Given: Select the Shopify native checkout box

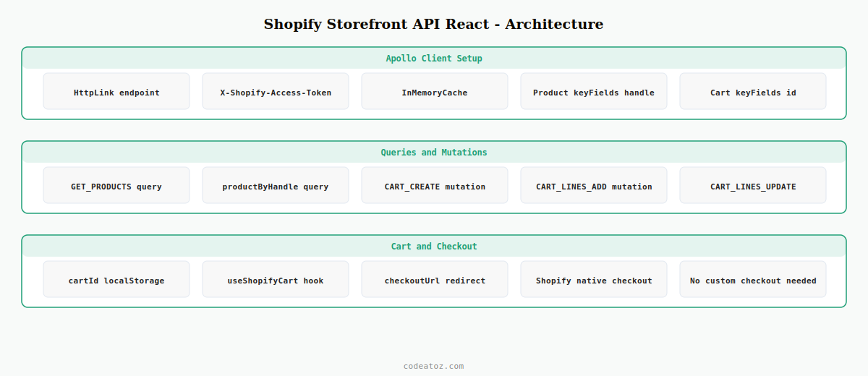Looking at the screenshot, I should pyautogui.click(x=594, y=279).
